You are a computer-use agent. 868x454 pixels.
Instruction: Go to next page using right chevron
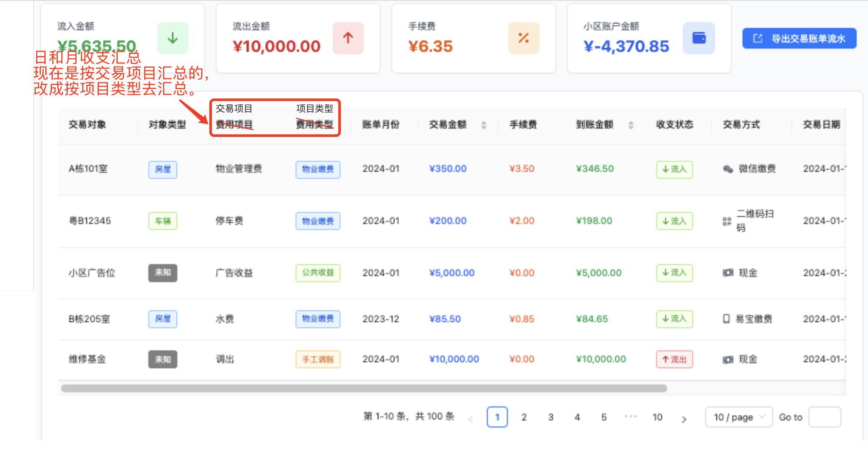[x=684, y=419]
